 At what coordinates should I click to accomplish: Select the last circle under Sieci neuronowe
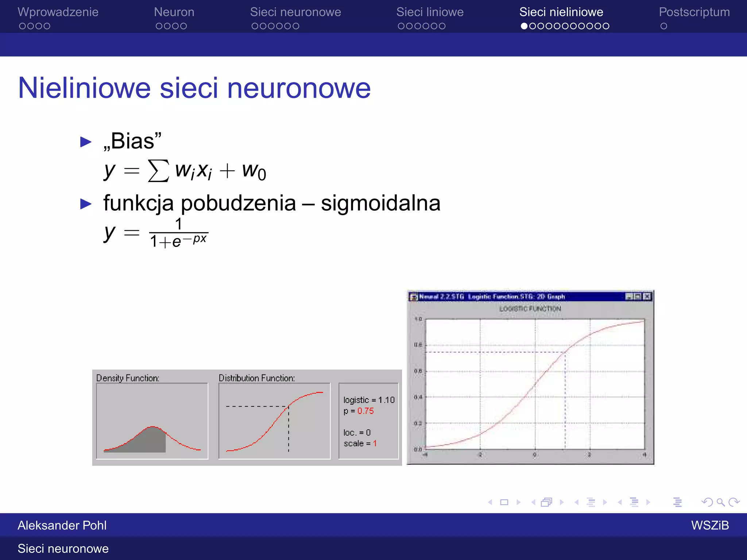[x=296, y=26]
